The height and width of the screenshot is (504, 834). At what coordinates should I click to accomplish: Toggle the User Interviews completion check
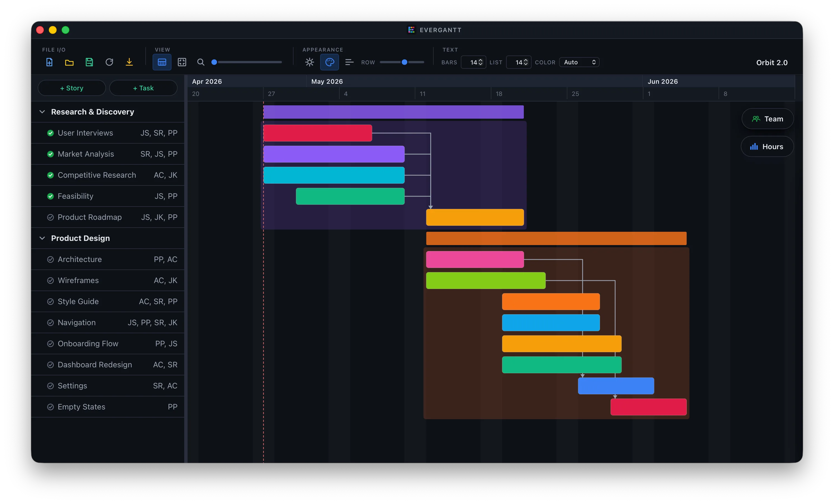pyautogui.click(x=50, y=133)
